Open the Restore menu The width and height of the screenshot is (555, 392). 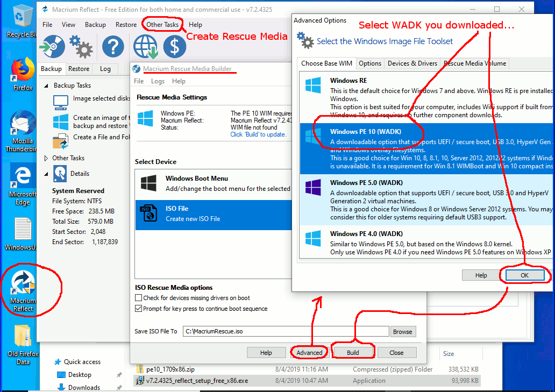(x=126, y=24)
